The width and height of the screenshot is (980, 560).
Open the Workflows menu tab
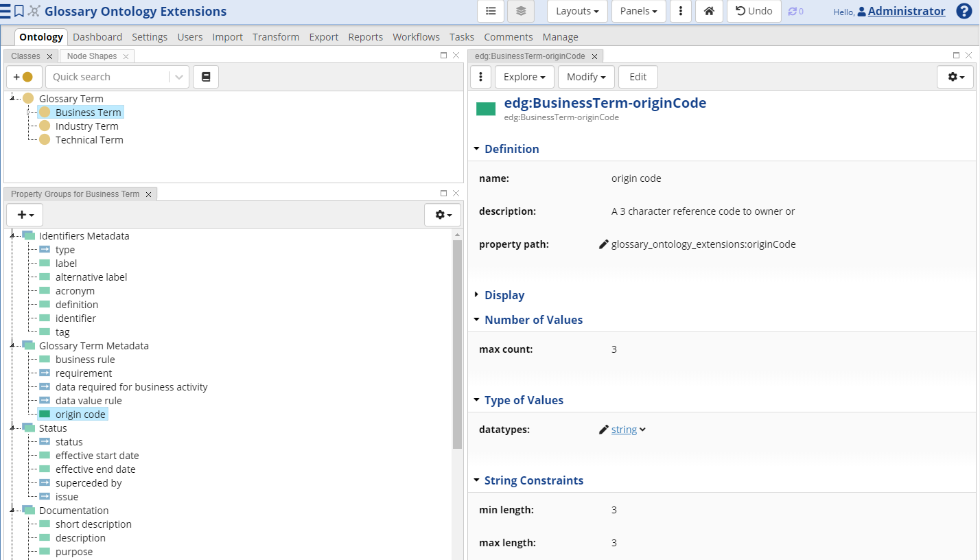coord(416,37)
